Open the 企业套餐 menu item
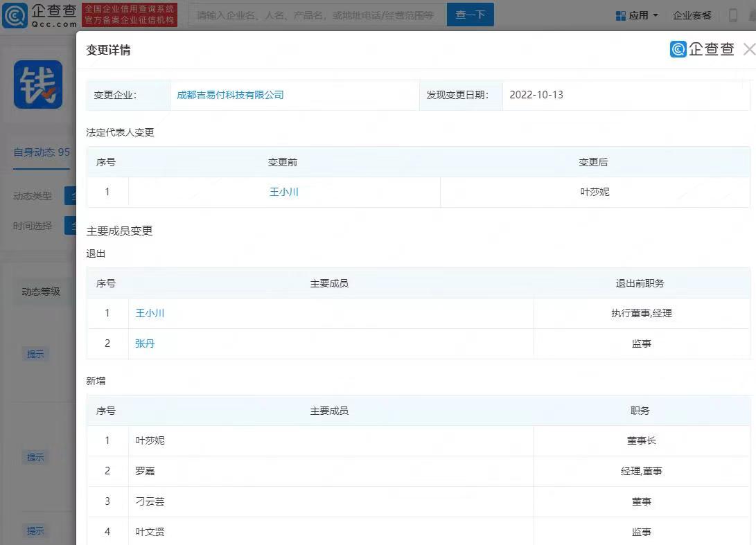Screen dimensions: 756x545 tap(692, 15)
